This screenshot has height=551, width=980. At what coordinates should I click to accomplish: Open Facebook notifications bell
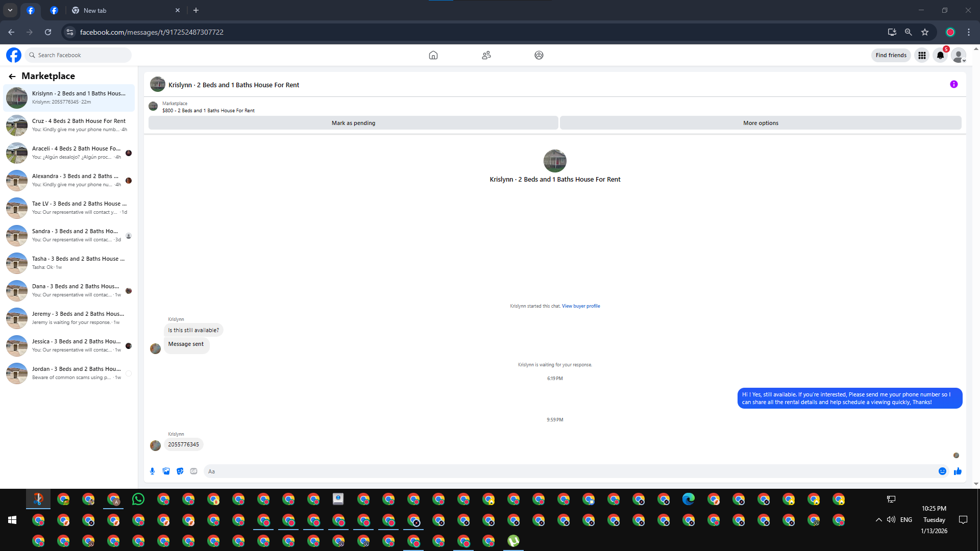click(x=940, y=55)
